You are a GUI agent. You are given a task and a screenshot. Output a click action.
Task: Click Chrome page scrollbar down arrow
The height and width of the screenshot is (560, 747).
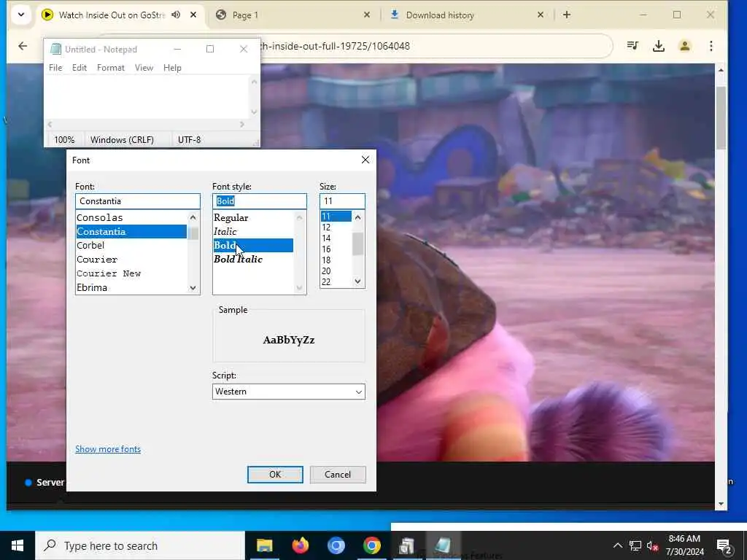(x=721, y=504)
